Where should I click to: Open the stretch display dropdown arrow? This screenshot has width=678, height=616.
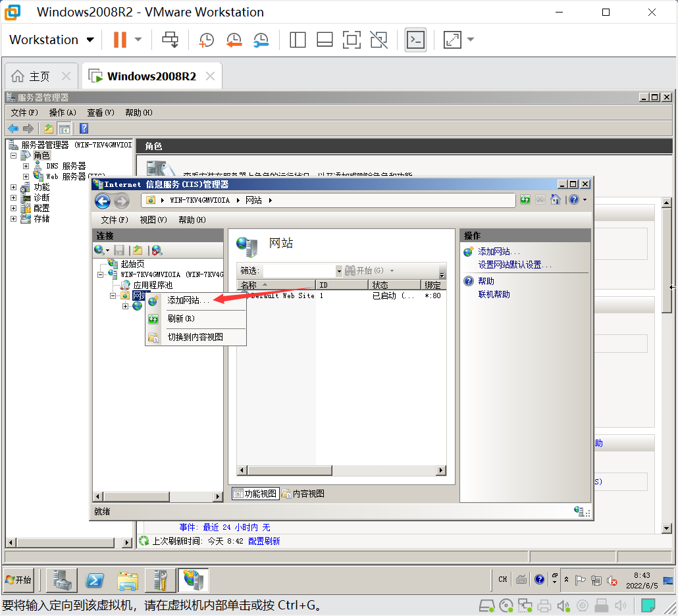coord(471,39)
